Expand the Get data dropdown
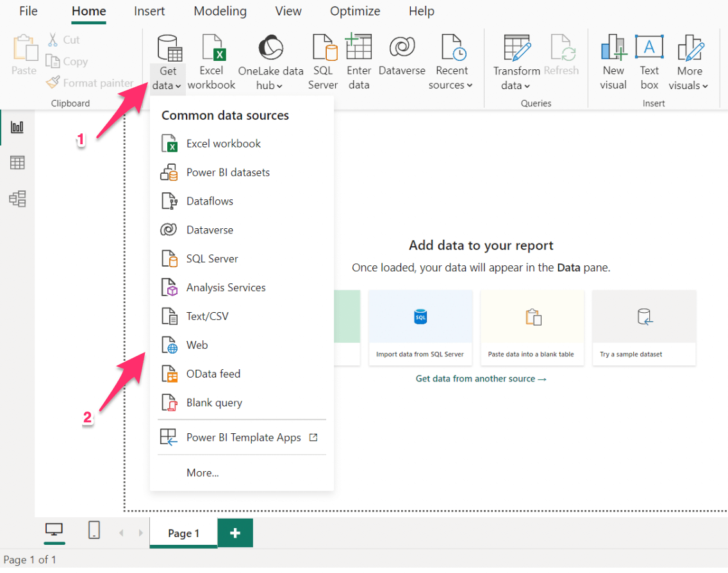Image resolution: width=728 pixels, height=573 pixels. click(168, 78)
